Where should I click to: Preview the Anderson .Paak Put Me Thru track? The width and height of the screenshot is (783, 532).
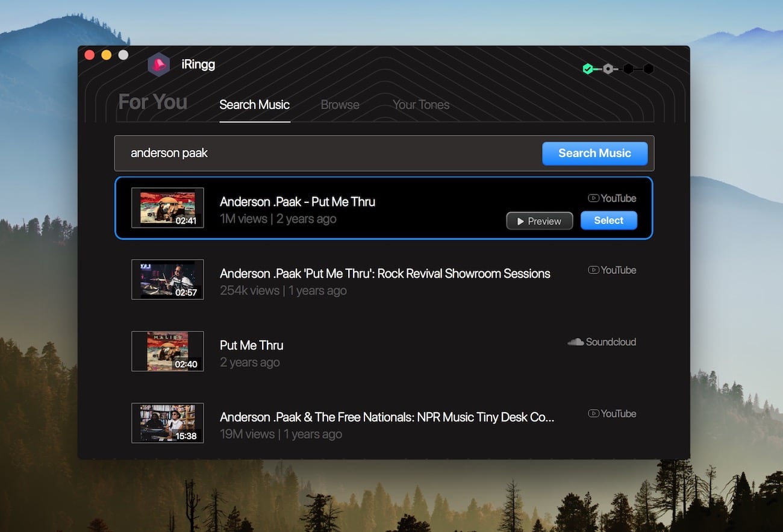[539, 221]
